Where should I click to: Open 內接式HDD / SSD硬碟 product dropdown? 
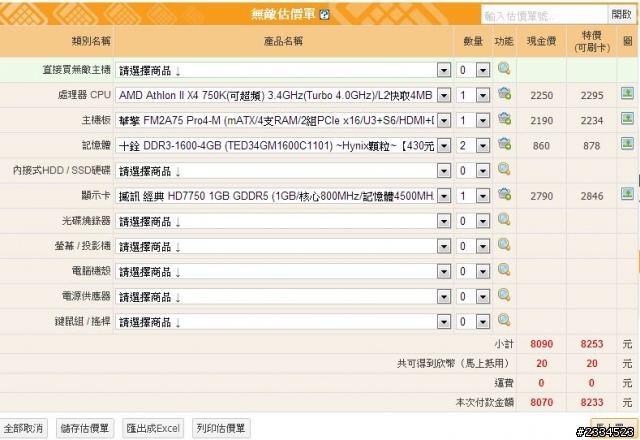coord(283,171)
